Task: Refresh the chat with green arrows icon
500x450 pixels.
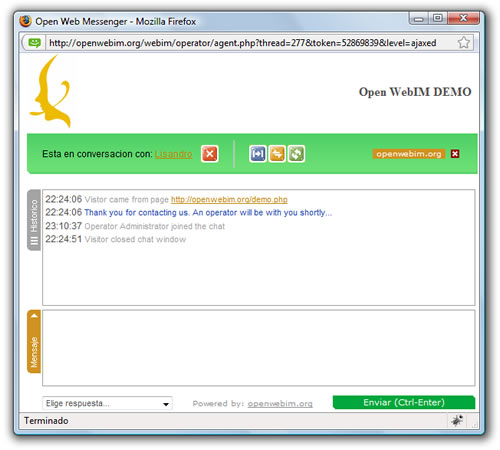Action: coord(296,154)
